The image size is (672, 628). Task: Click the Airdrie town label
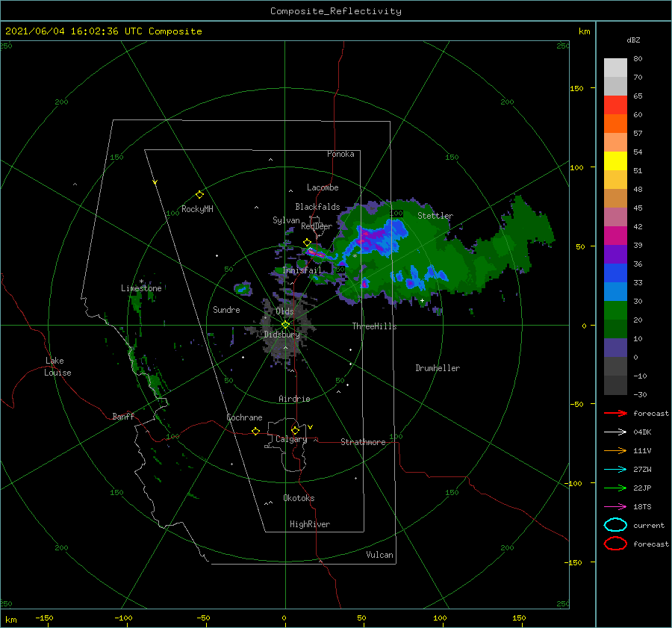[294, 399]
